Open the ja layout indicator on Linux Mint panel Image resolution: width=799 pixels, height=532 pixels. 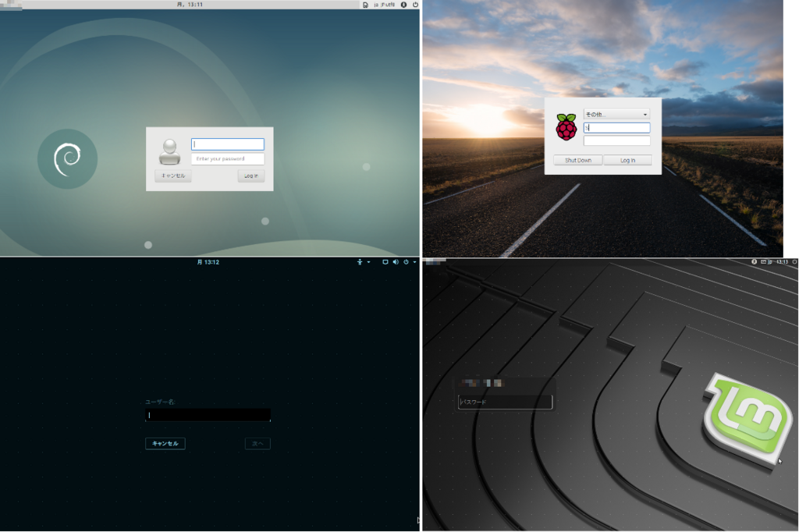pyautogui.click(x=770, y=262)
